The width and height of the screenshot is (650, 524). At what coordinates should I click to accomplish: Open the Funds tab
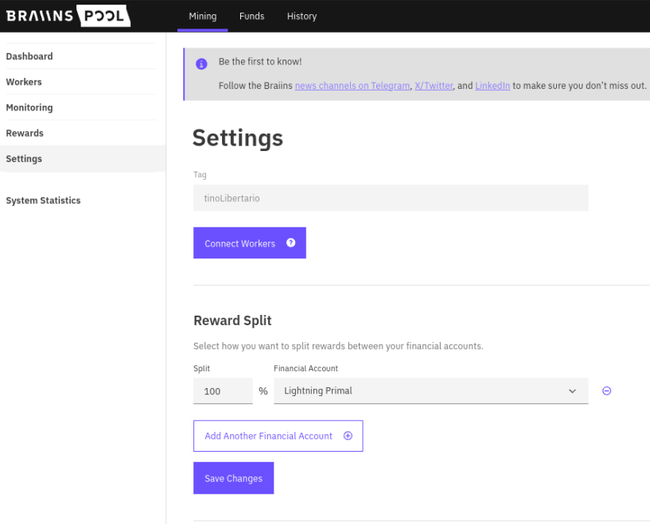coord(251,16)
